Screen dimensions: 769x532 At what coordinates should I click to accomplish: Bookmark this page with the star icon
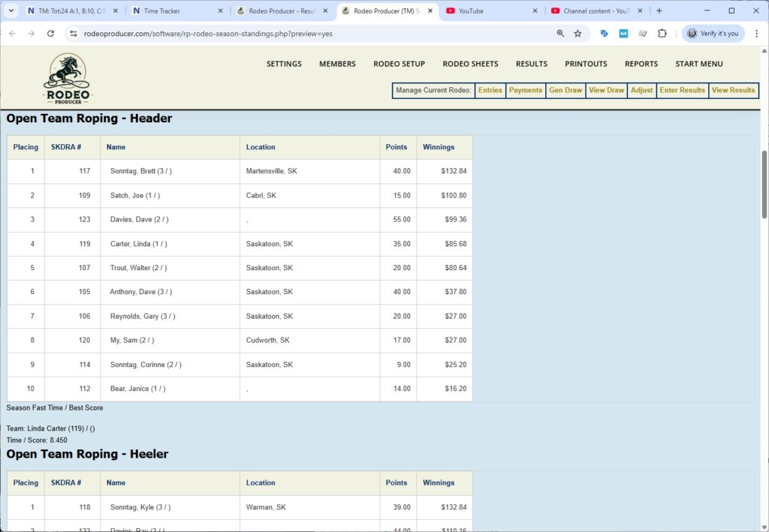(x=578, y=34)
